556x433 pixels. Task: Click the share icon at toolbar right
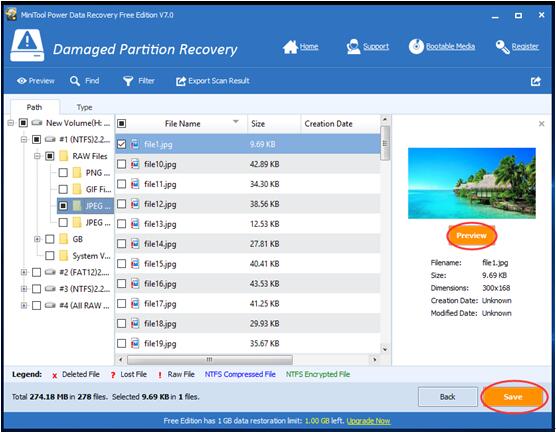(x=536, y=82)
